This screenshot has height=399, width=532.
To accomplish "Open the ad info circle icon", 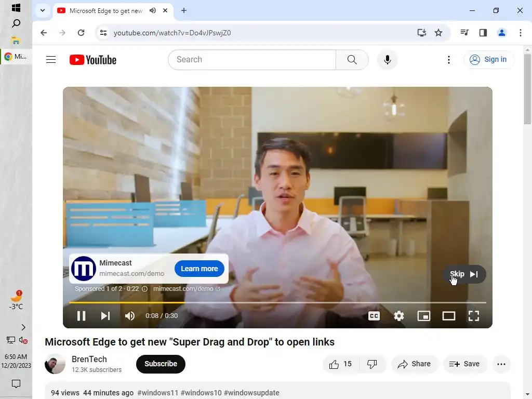I will point(144,289).
